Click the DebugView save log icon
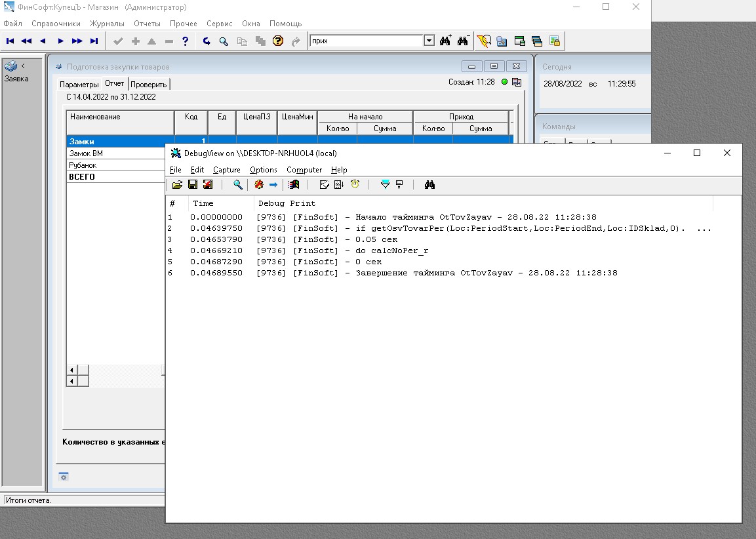Image resolution: width=756 pixels, height=539 pixels. [193, 185]
